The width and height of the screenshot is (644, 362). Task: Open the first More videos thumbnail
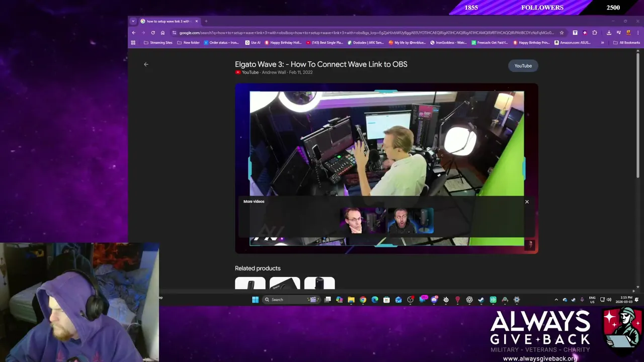(363, 221)
